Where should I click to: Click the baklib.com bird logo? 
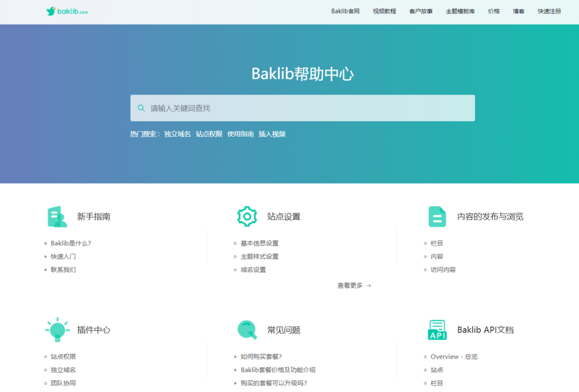click(x=67, y=11)
